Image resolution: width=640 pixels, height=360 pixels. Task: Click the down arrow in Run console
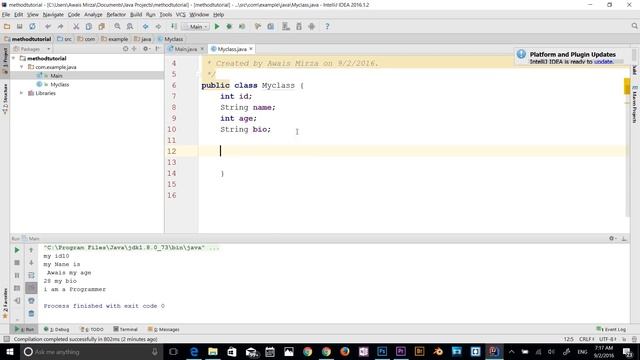click(31, 262)
